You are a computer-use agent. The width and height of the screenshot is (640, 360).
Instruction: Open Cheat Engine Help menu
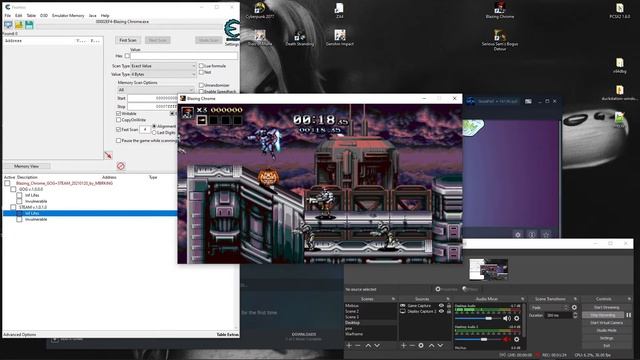coord(105,16)
